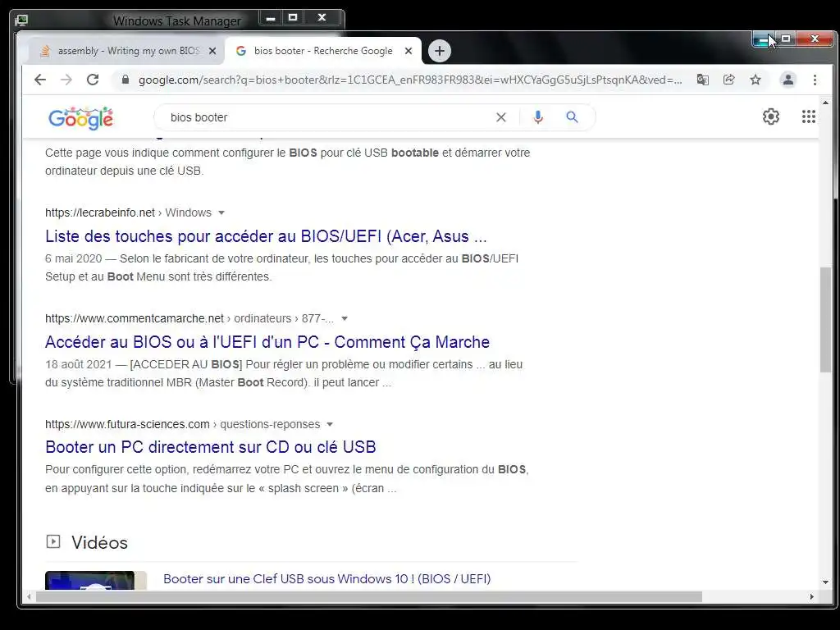Open Booter sur une Clef USB video link
The height and width of the screenshot is (630, 840).
click(326, 579)
